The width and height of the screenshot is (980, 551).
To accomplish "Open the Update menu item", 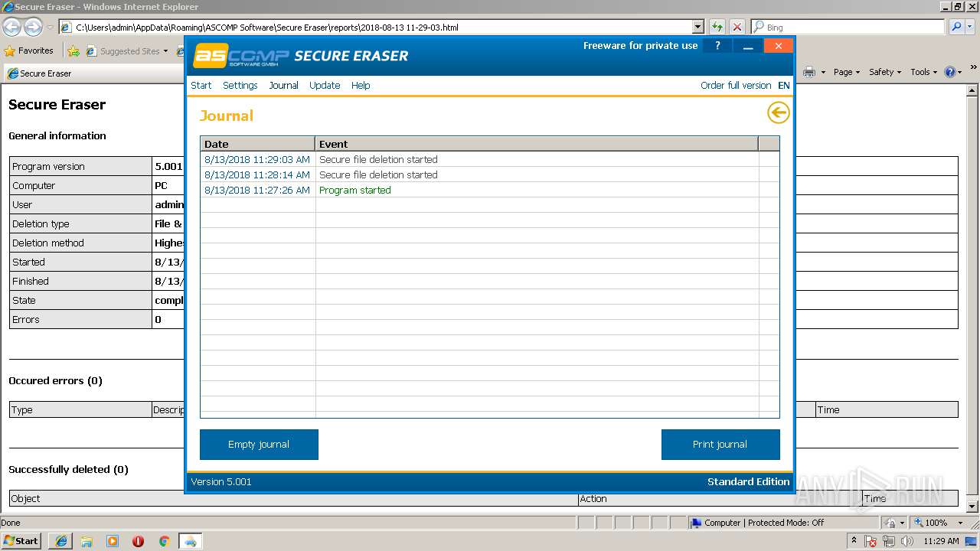I will [325, 85].
